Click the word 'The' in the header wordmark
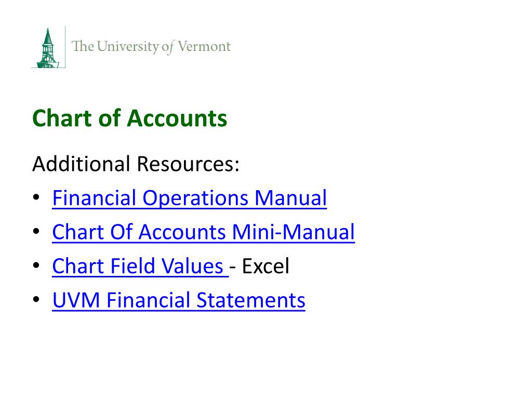Viewport: 532px width, 399px height. click(x=83, y=46)
